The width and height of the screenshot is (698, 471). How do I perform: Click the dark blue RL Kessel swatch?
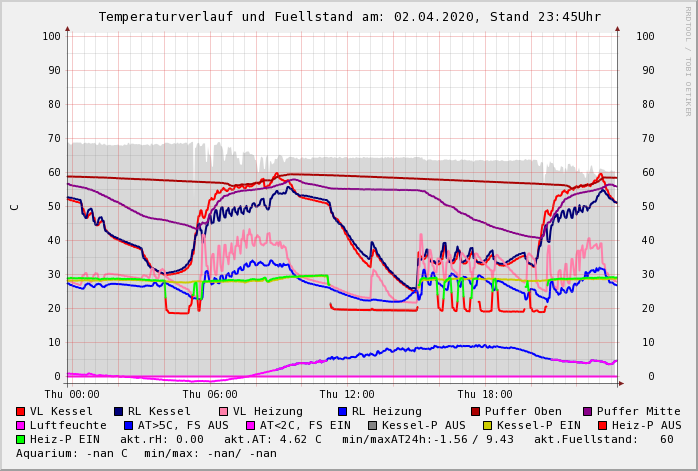(118, 411)
